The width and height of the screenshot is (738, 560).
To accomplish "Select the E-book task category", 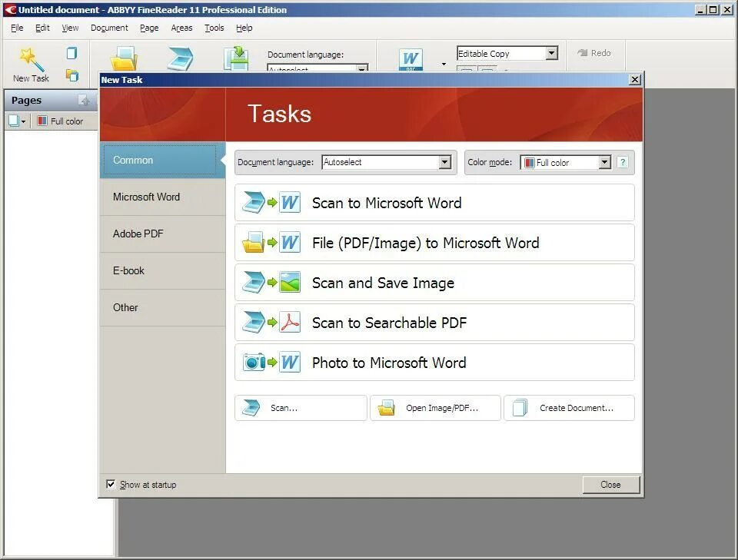I will tap(162, 271).
